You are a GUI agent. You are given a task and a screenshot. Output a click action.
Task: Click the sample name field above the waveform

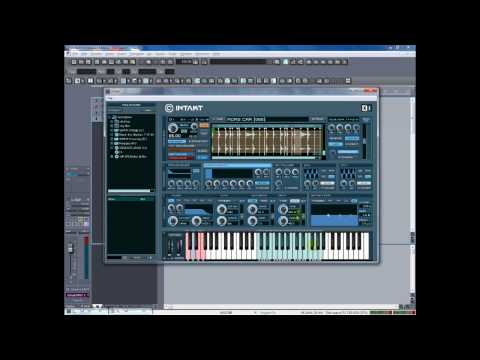coord(268,119)
